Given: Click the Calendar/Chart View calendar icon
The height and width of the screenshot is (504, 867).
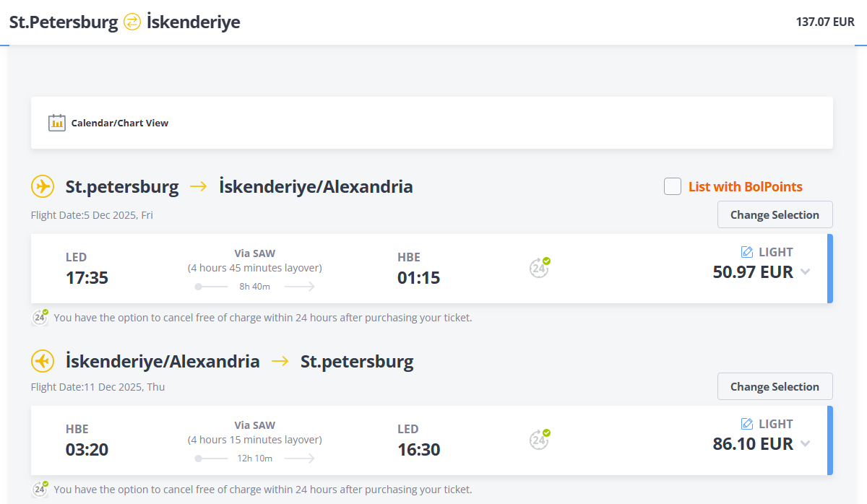Looking at the screenshot, I should 57,123.
